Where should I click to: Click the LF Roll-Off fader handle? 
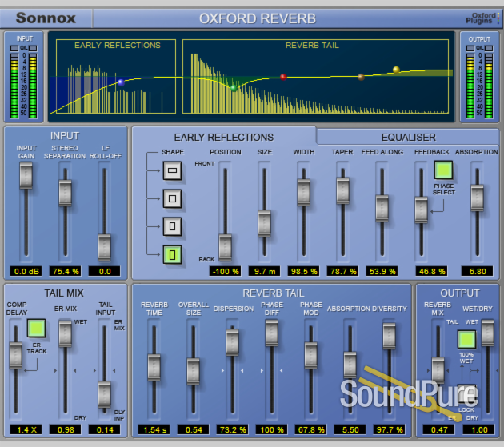click(x=105, y=247)
